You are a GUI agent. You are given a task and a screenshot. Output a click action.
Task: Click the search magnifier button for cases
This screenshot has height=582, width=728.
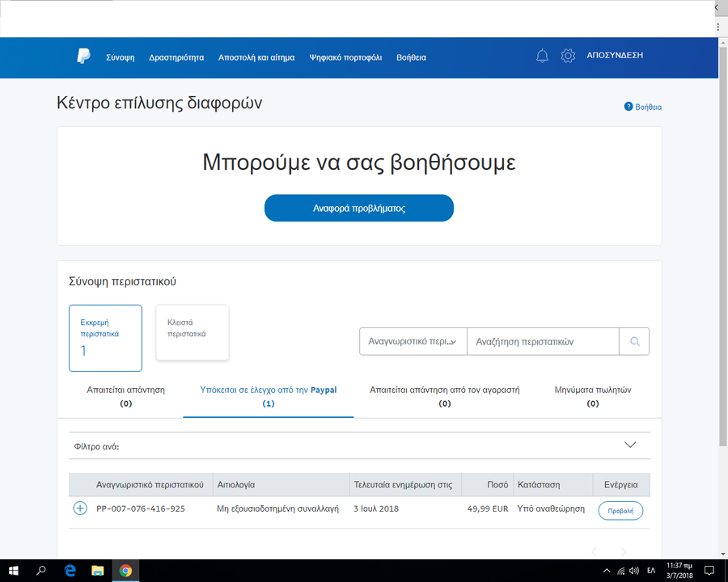(634, 342)
